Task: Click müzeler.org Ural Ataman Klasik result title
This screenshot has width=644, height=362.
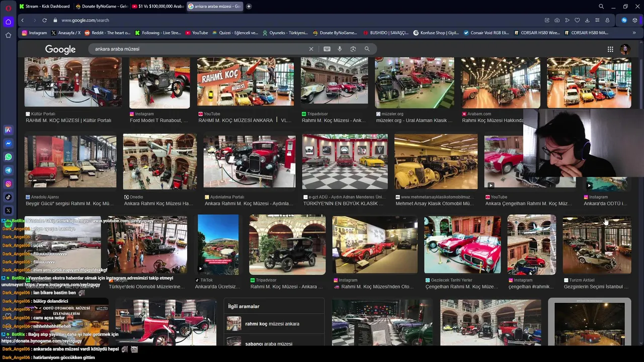Action: coord(414,121)
